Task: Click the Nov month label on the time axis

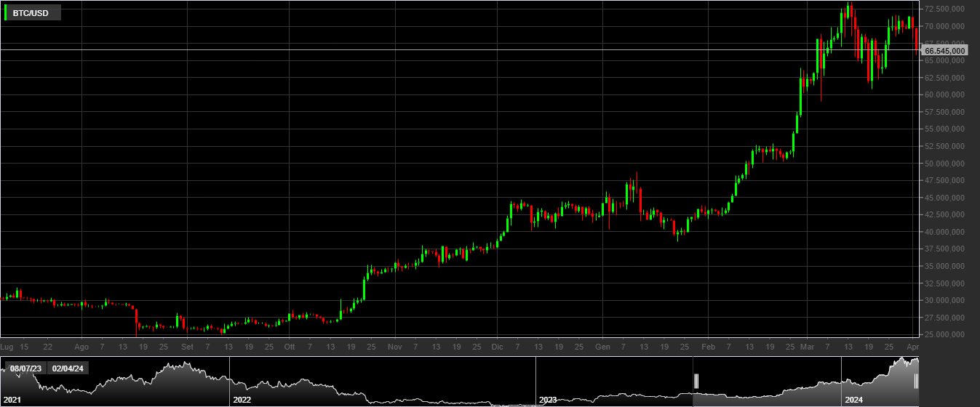Action: [395, 347]
